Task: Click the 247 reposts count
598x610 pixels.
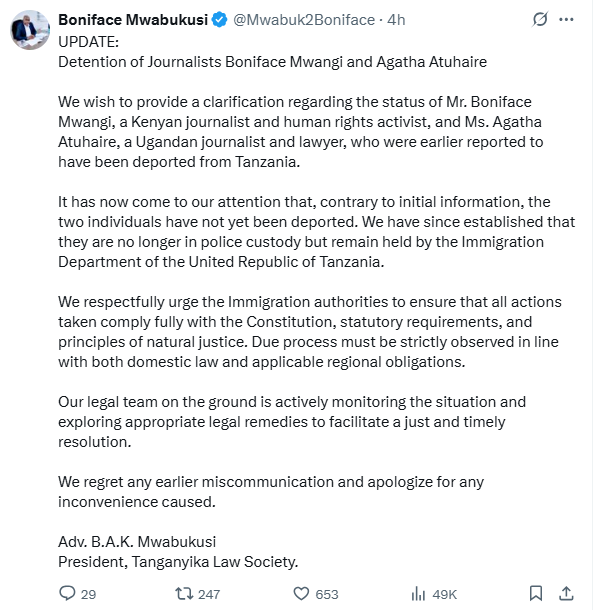Action: click(x=209, y=594)
